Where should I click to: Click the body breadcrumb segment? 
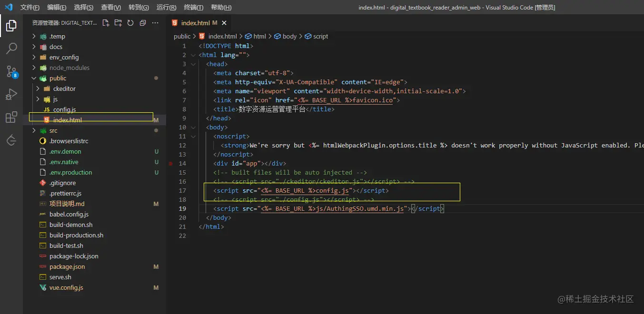(x=289, y=36)
